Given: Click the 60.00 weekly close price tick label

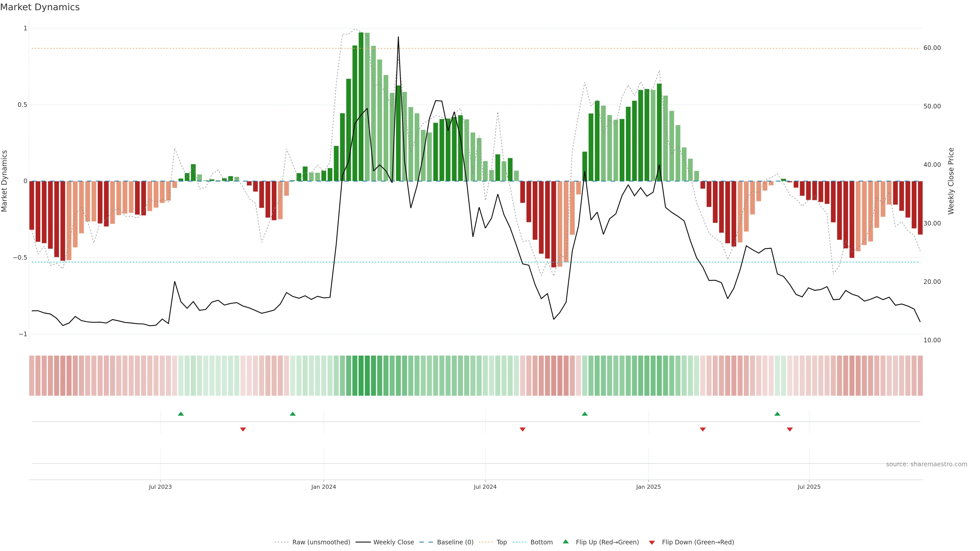Looking at the screenshot, I should point(932,48).
